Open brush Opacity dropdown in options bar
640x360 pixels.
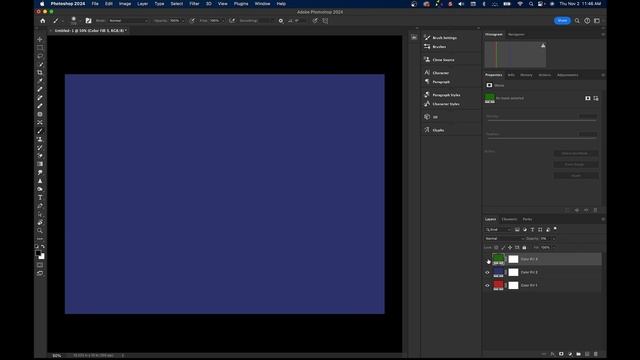[x=183, y=20]
